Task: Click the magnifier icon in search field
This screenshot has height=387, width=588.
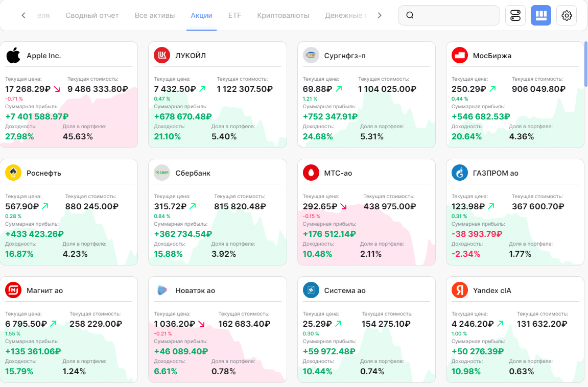Action: tap(410, 15)
